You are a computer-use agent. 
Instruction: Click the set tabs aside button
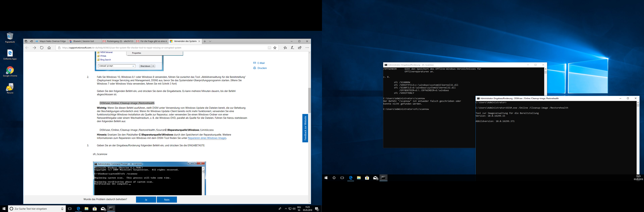(32, 41)
